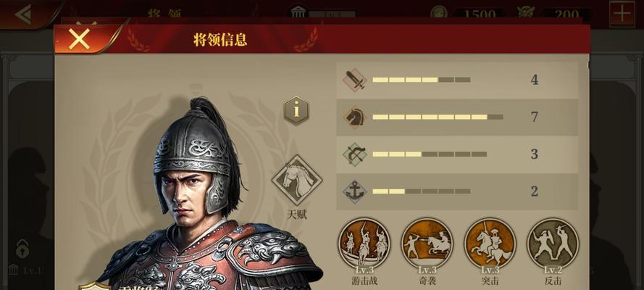Tap the cavalry horse-head stat icon
This screenshot has width=644, height=290.
click(354, 117)
